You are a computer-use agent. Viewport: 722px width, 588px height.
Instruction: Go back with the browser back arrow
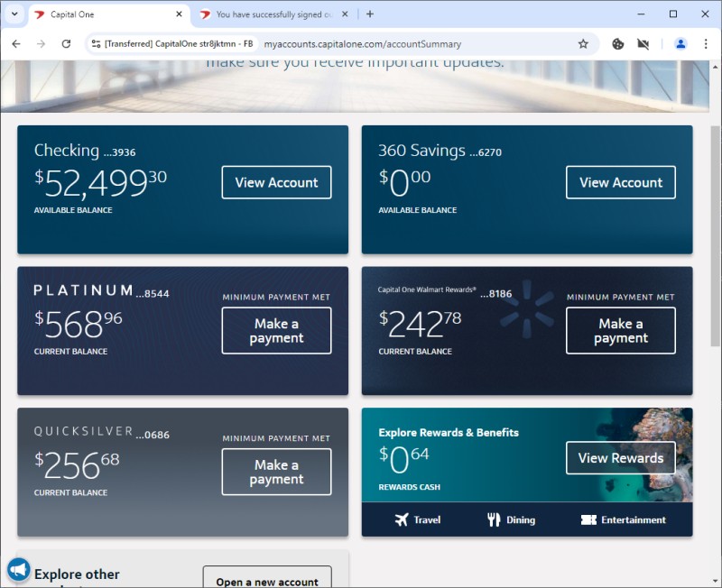coord(16,43)
